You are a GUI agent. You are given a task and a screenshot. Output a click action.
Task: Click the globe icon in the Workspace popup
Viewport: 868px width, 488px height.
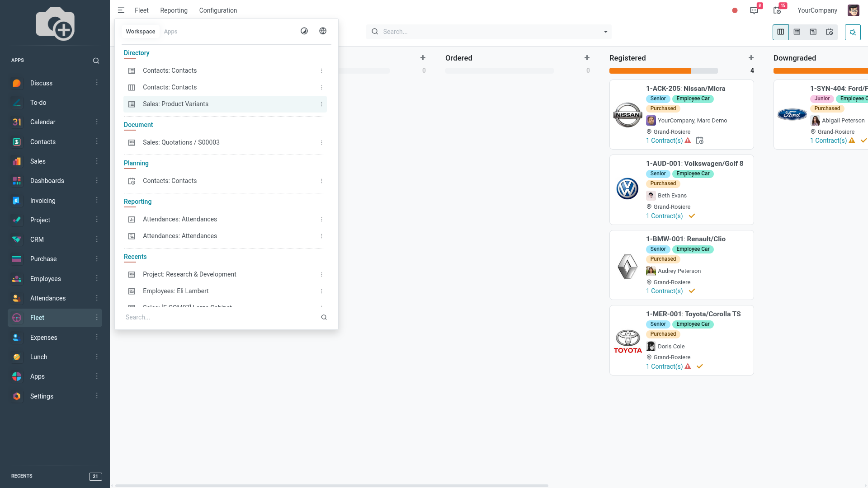tap(323, 31)
